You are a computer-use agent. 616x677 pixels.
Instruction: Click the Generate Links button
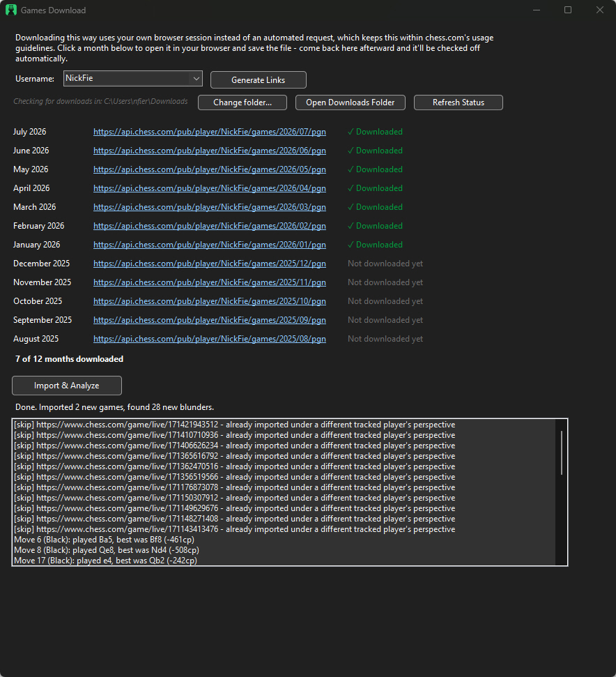click(259, 80)
